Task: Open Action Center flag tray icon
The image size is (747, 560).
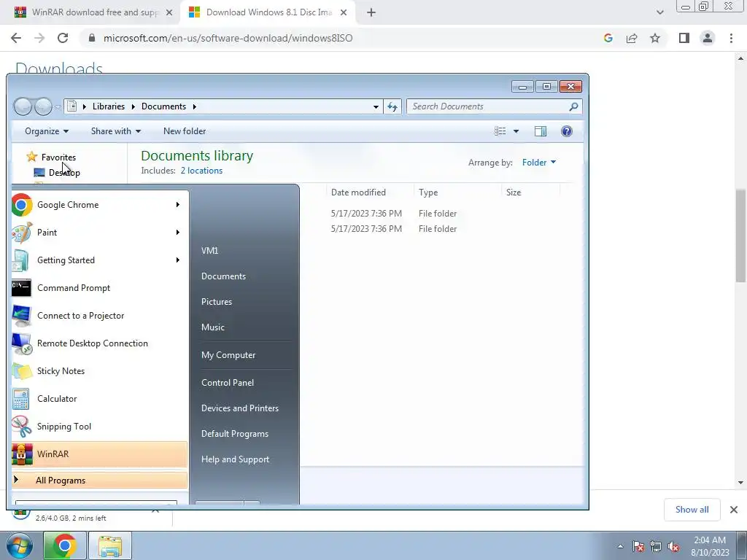Action: click(x=638, y=546)
